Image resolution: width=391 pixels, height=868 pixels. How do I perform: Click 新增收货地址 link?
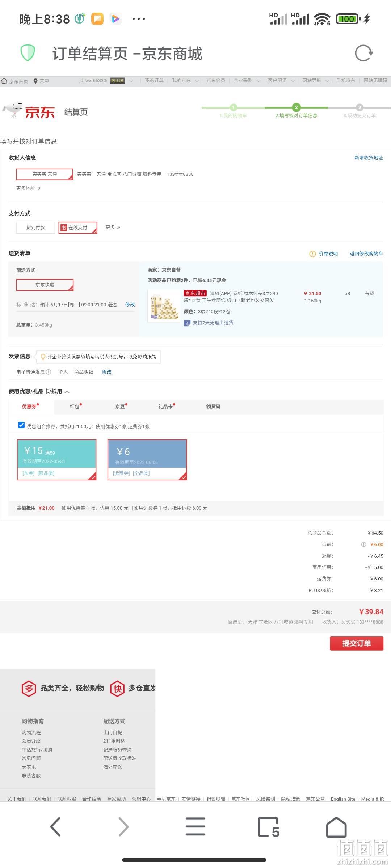click(369, 158)
